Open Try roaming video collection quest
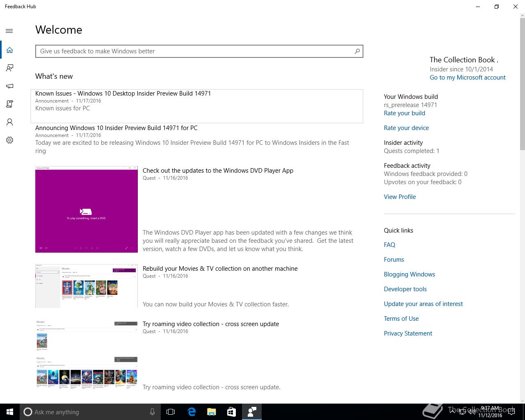Image resolution: width=525 pixels, height=420 pixels. [211, 324]
